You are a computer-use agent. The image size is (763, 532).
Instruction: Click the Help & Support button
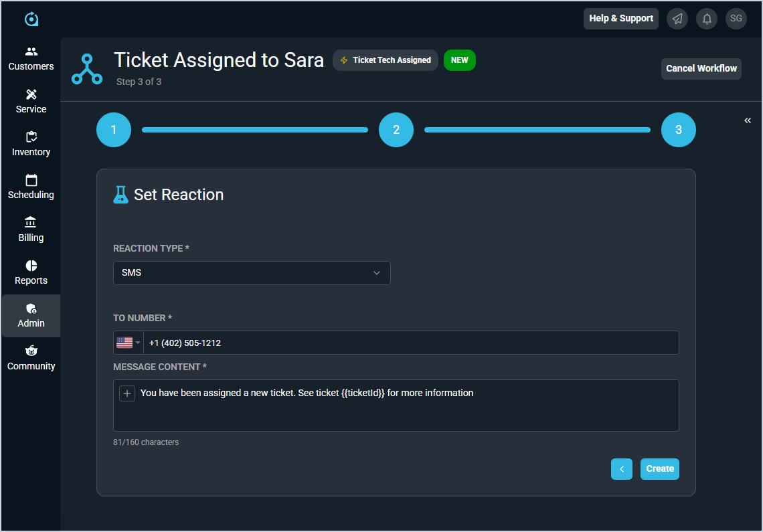(620, 19)
